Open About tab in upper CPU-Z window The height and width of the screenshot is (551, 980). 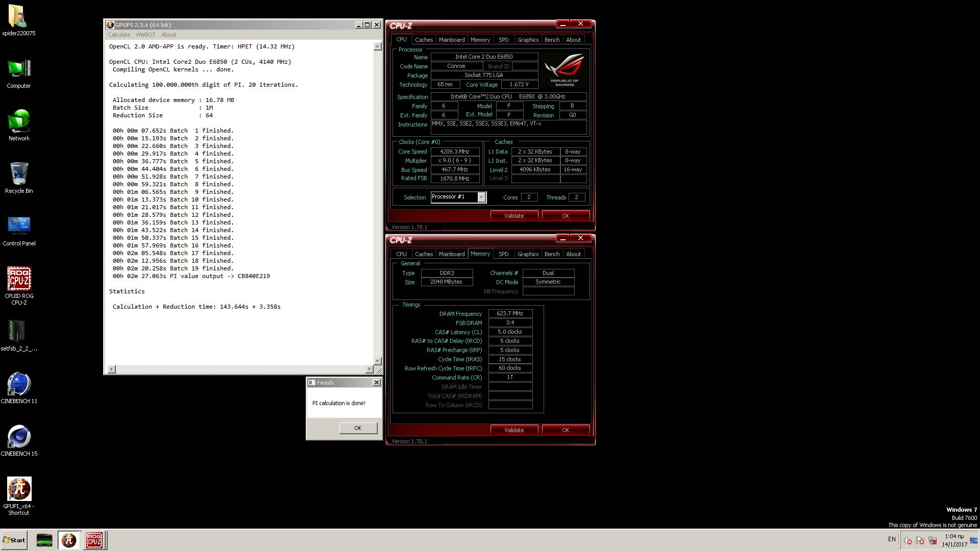(573, 40)
